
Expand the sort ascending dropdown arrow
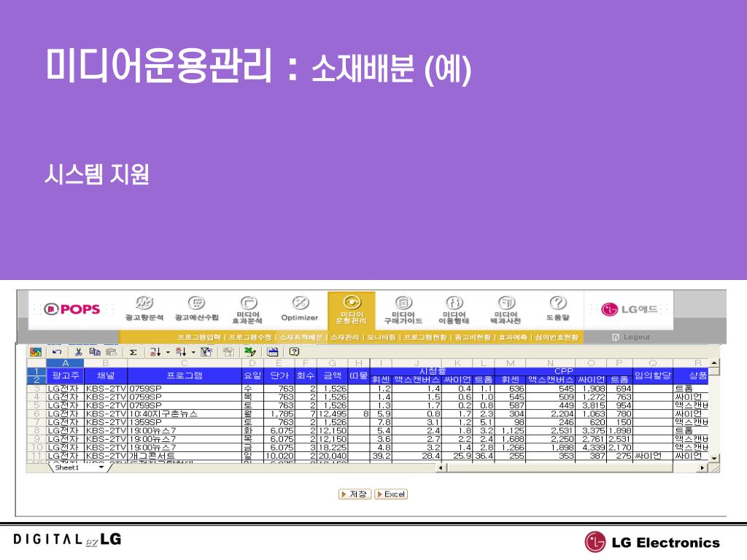[x=167, y=351]
